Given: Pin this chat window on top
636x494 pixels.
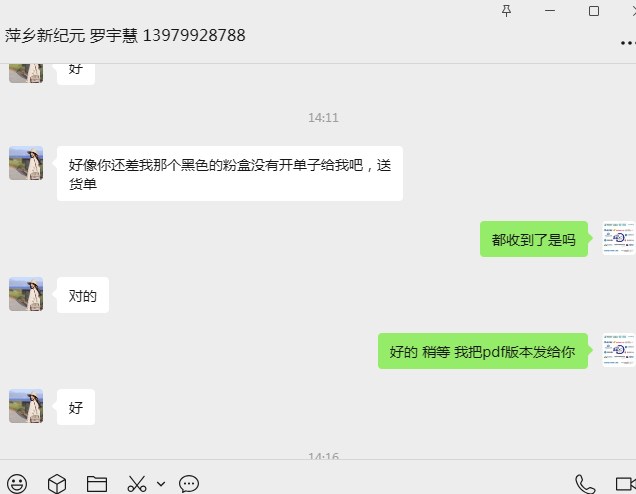Looking at the screenshot, I should point(506,11).
